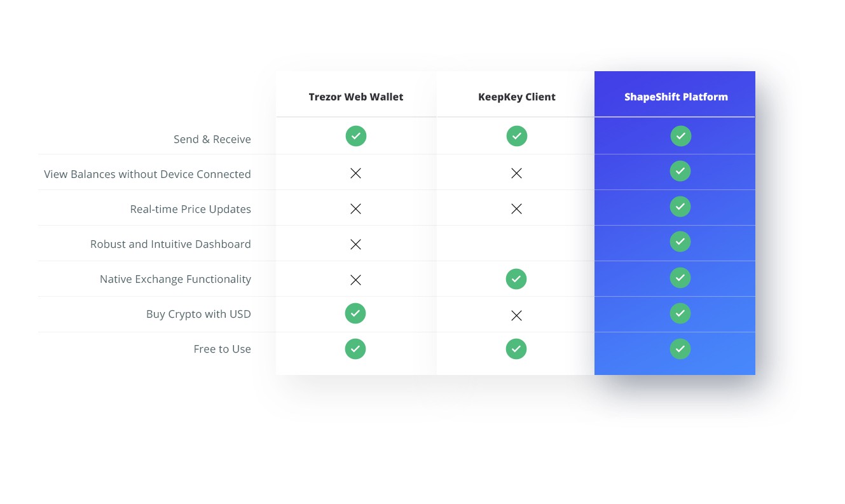Click Trezor's Send & Receive green checkmark

(356, 136)
